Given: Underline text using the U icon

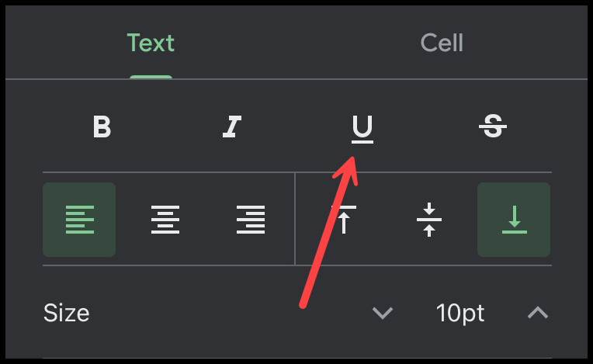Looking at the screenshot, I should 362,130.
